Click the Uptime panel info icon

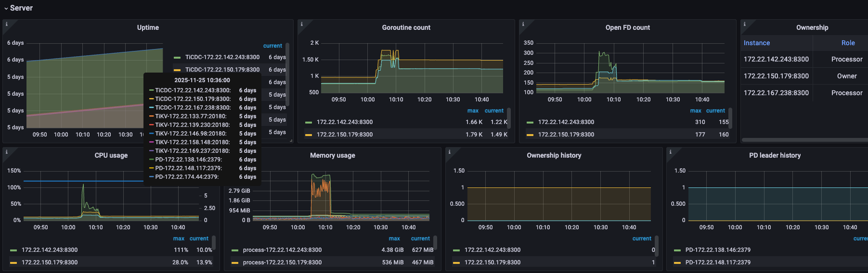point(6,24)
